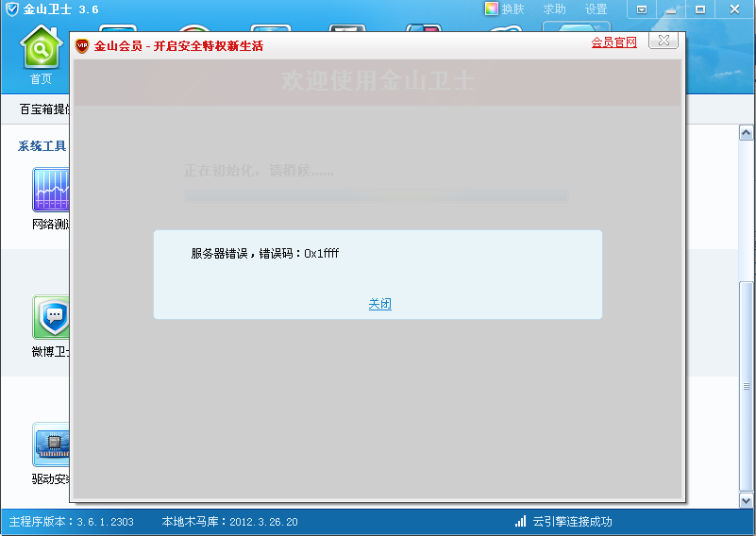Click the vertical scrollbar thumb

tap(746, 386)
